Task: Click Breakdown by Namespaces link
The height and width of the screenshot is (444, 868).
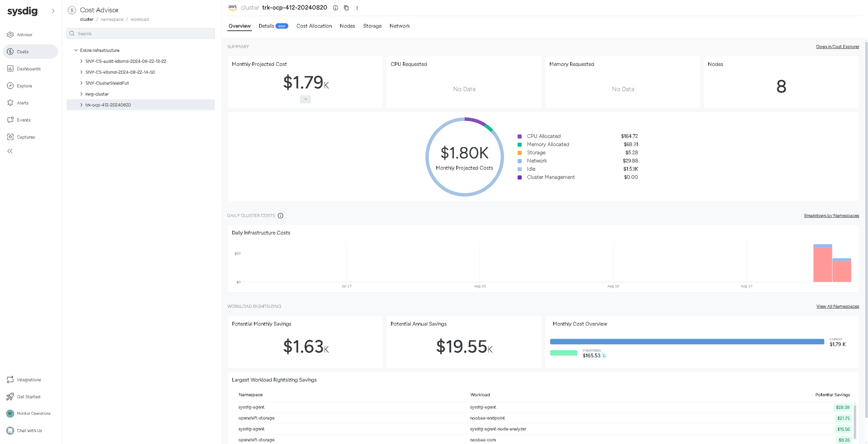Action: tap(831, 216)
